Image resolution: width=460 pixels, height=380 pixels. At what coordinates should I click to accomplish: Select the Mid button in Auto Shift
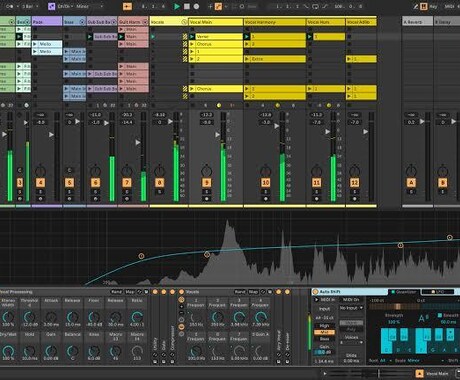click(324, 332)
